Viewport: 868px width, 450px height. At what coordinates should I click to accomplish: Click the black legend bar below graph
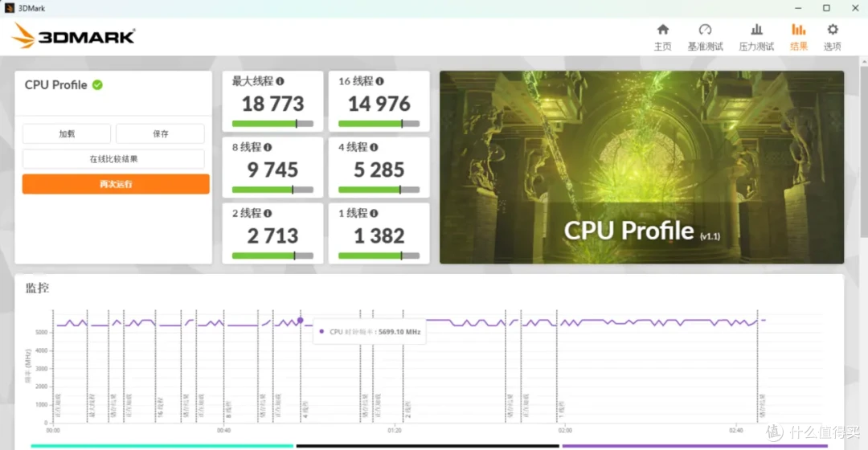click(x=428, y=445)
